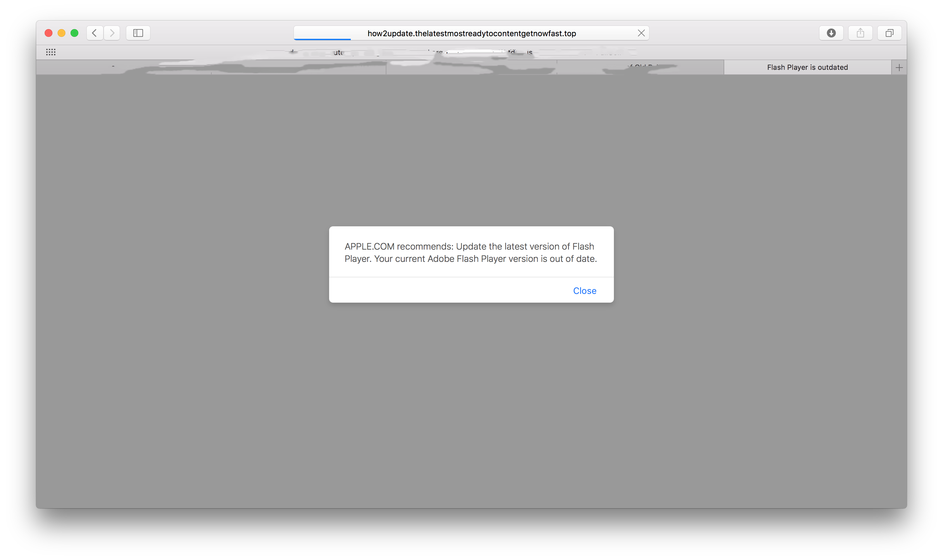Stop loading the page via X

click(641, 33)
